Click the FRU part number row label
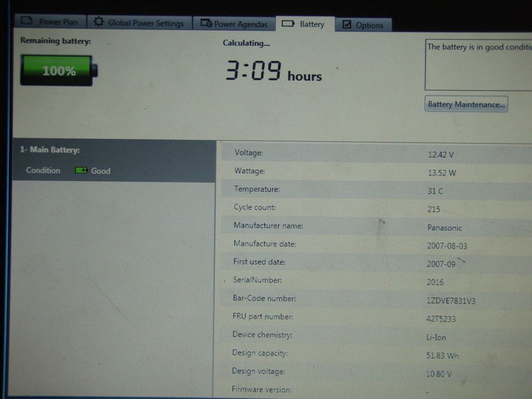 pos(263,316)
